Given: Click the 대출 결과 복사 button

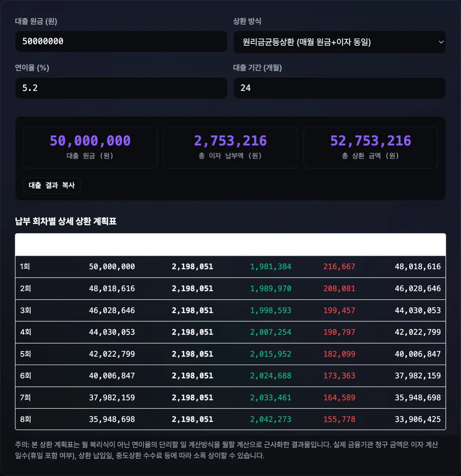Looking at the screenshot, I should [52, 185].
